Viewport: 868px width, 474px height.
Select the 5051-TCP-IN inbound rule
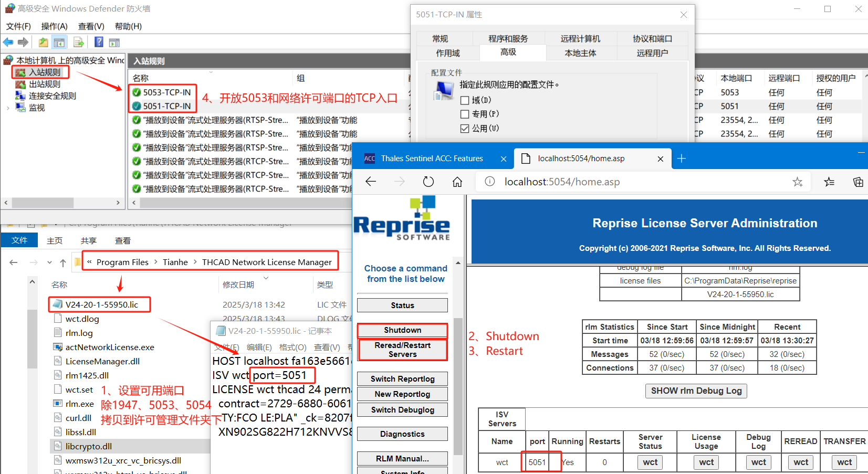pos(166,106)
